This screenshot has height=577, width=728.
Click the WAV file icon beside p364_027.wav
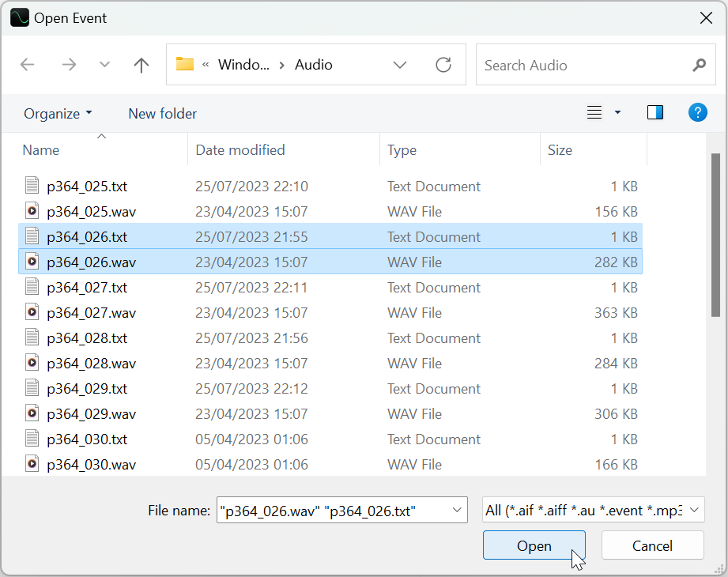click(32, 312)
